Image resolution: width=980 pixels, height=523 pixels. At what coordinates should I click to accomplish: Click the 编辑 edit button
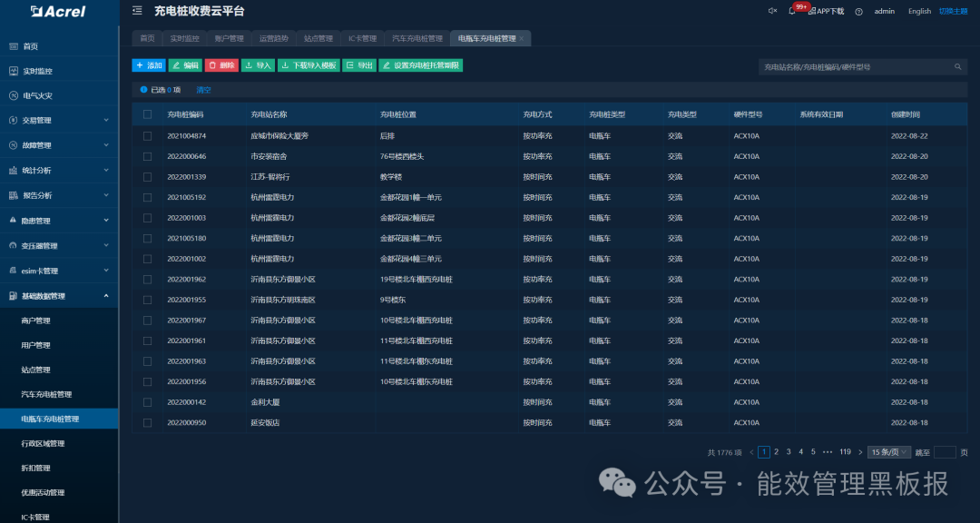click(x=185, y=65)
